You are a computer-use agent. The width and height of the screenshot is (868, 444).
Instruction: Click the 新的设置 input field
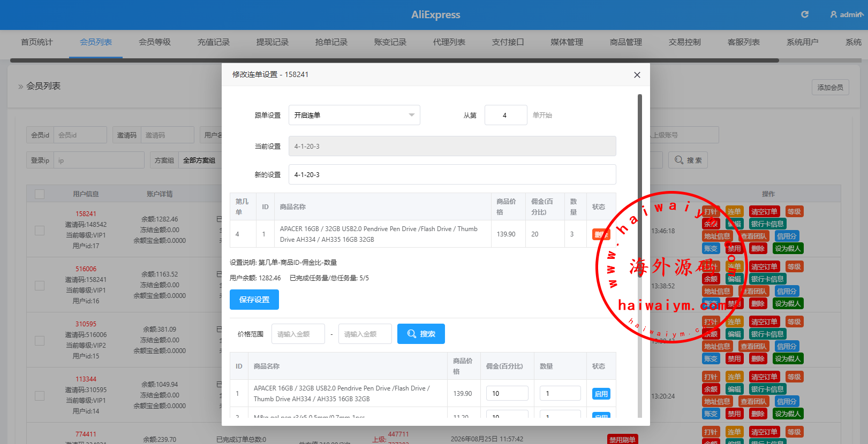(452, 174)
